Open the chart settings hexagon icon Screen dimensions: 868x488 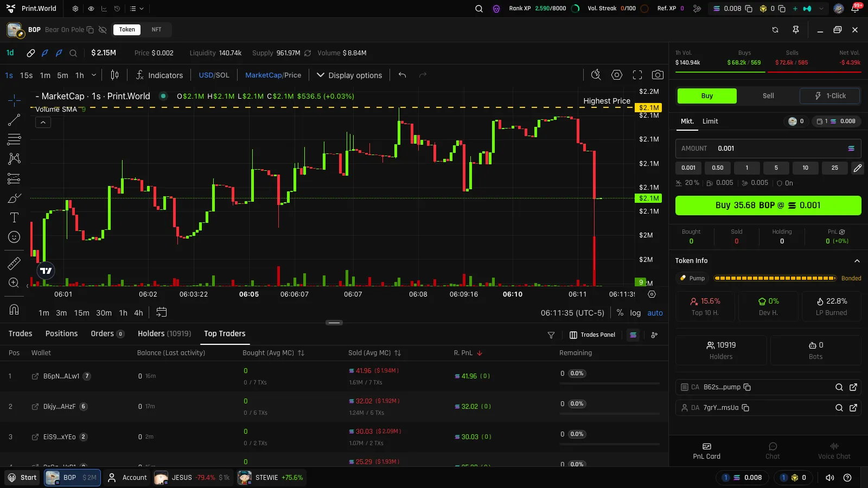(617, 75)
